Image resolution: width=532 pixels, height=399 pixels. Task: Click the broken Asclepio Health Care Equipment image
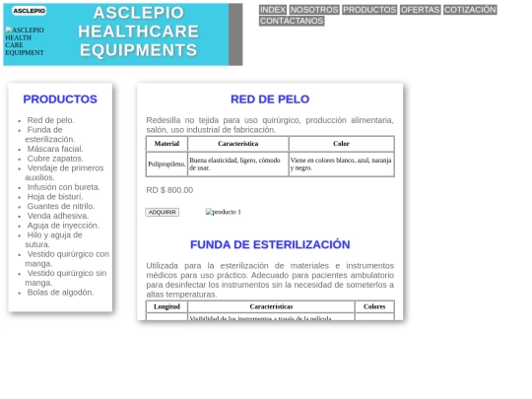point(25,41)
